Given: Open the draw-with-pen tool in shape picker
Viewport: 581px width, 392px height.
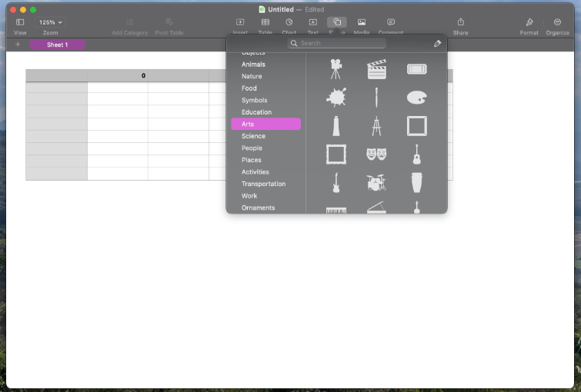Looking at the screenshot, I should pos(437,44).
